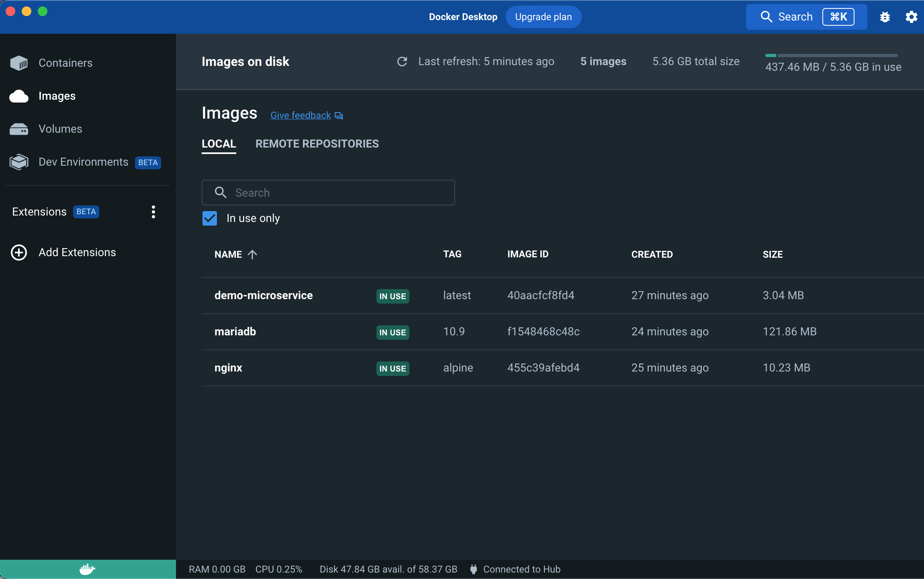The width and height of the screenshot is (924, 579).
Task: Click 27 minutes ago created cell
Action: point(670,296)
